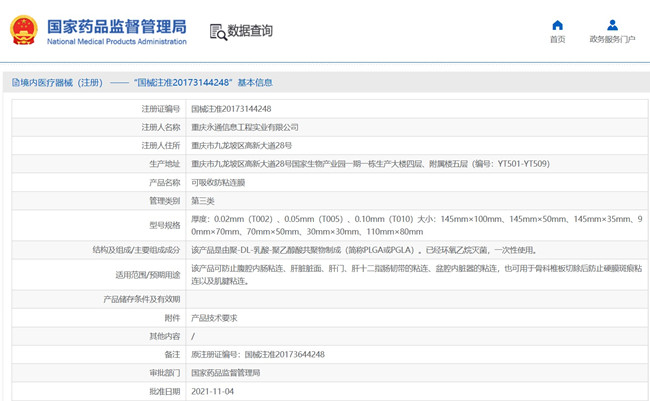650x401 pixels.
Task: Click the 产品储存条件及有效期 row label
Action: (x=142, y=299)
